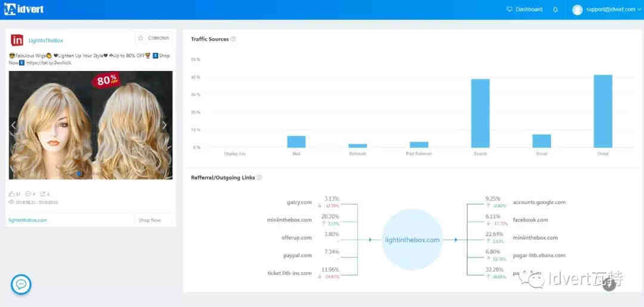The image size is (644, 307).
Task: Click the Traffic Sources heading
Action: [x=210, y=39]
